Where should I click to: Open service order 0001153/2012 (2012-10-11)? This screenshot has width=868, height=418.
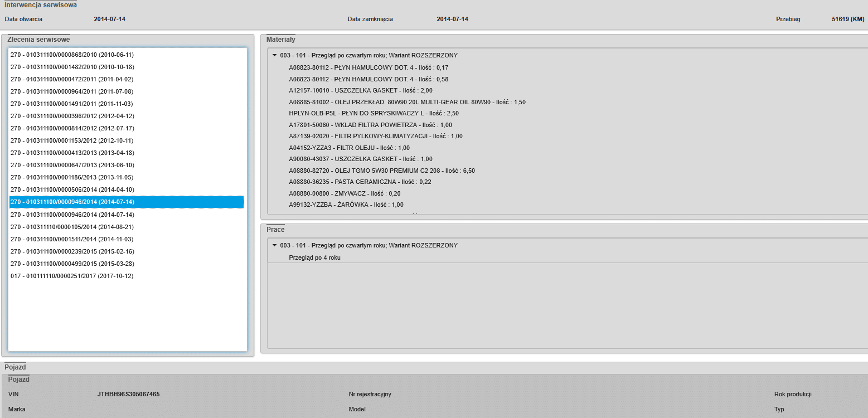coord(127,140)
